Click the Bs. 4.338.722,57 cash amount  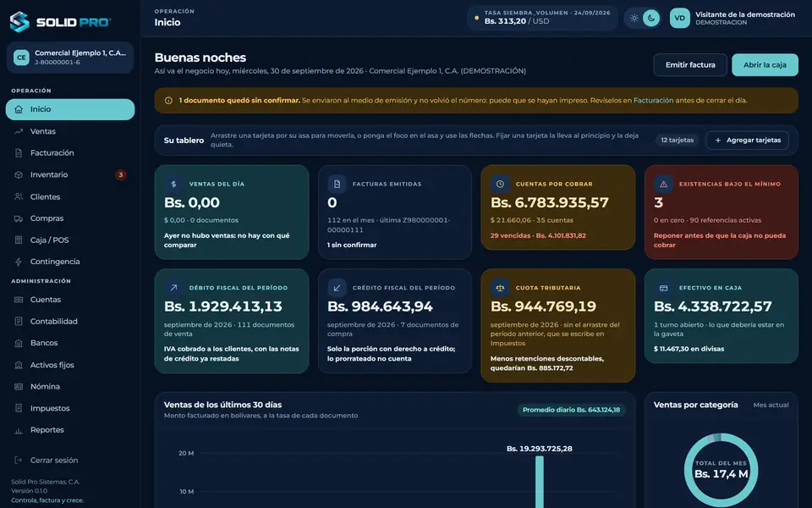pos(712,306)
